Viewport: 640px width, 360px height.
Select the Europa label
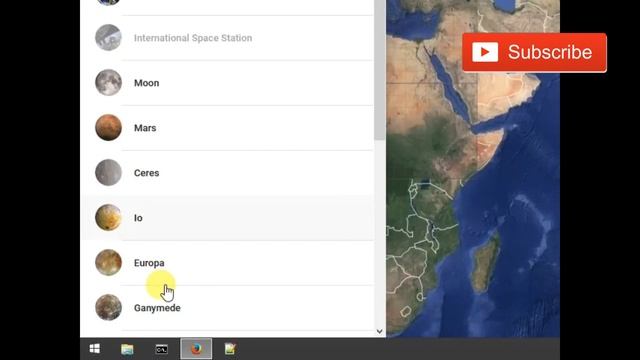(x=149, y=263)
